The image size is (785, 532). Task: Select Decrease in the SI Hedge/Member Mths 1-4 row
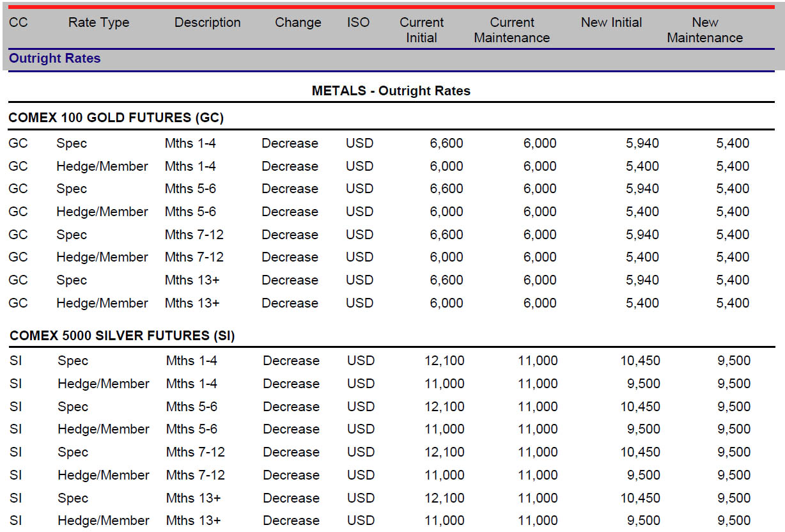tap(291, 384)
